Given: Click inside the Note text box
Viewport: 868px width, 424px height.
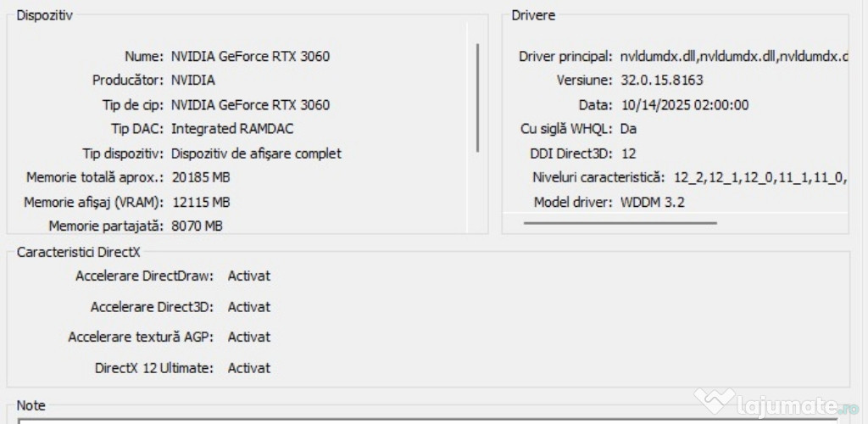Looking at the screenshot, I should (x=424, y=420).
